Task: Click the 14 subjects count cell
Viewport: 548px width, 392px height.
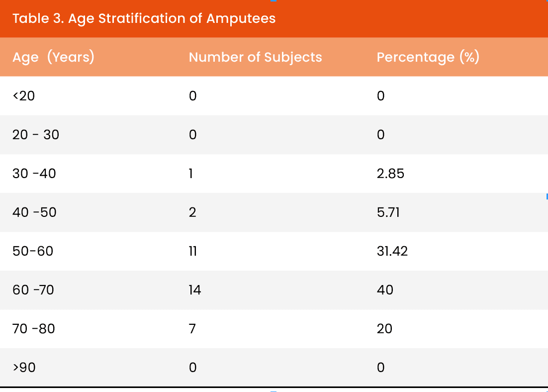Action: (x=195, y=290)
